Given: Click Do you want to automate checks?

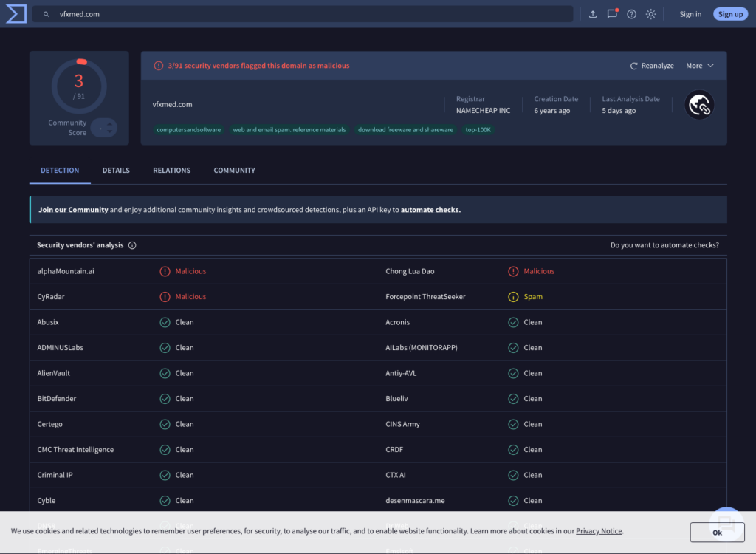Looking at the screenshot, I should 664,245.
